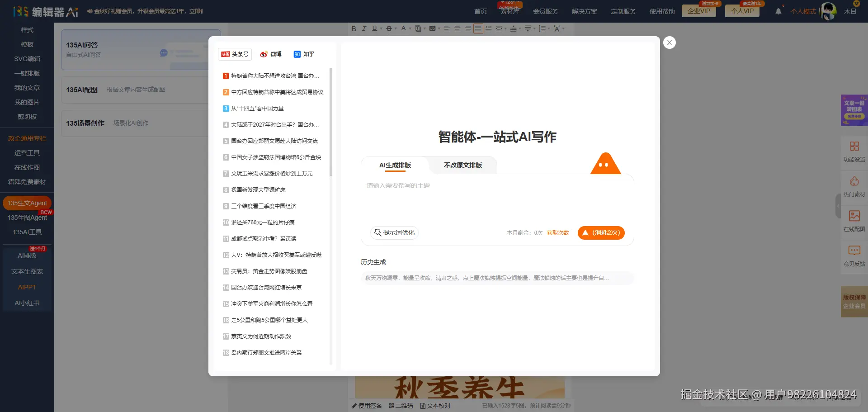Apply strikethrough formatting
Viewport: 868px width, 412px height.
point(389,28)
